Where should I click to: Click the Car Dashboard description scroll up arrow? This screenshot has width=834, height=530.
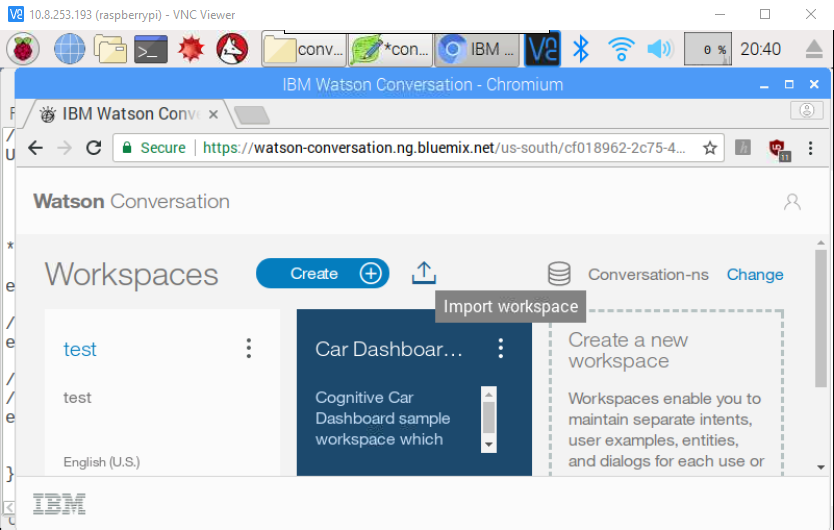(488, 394)
